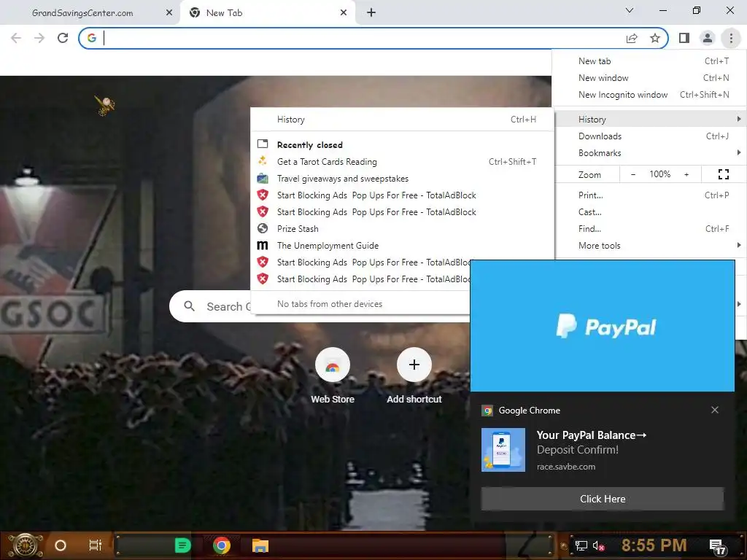Click the Chrome icon in the taskbar
Image resolution: width=747 pixels, height=560 pixels.
(222, 545)
